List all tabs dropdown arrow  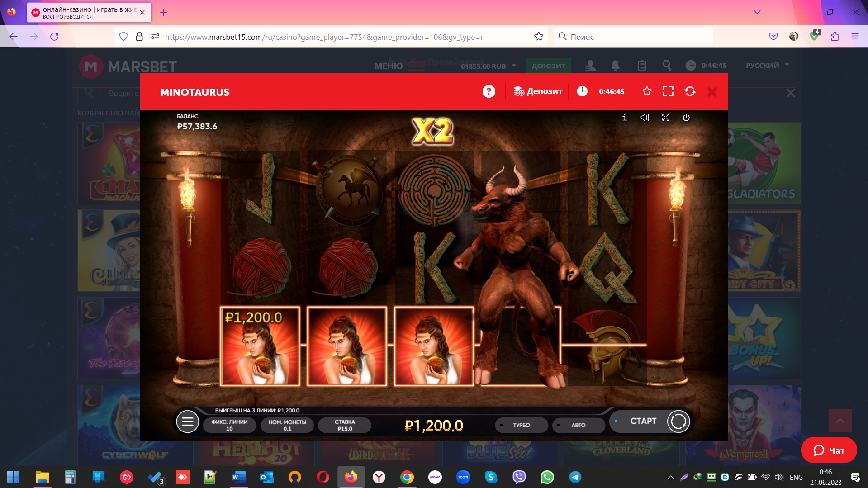757,12
